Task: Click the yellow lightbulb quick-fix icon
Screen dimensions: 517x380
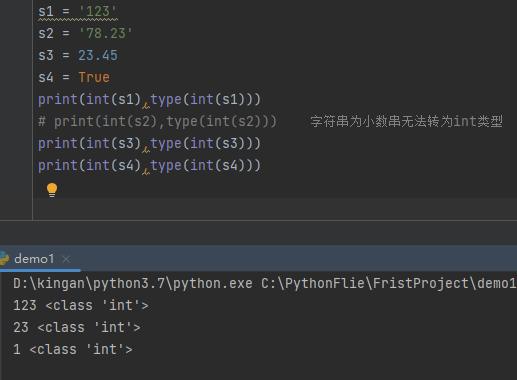Action: tap(52, 190)
